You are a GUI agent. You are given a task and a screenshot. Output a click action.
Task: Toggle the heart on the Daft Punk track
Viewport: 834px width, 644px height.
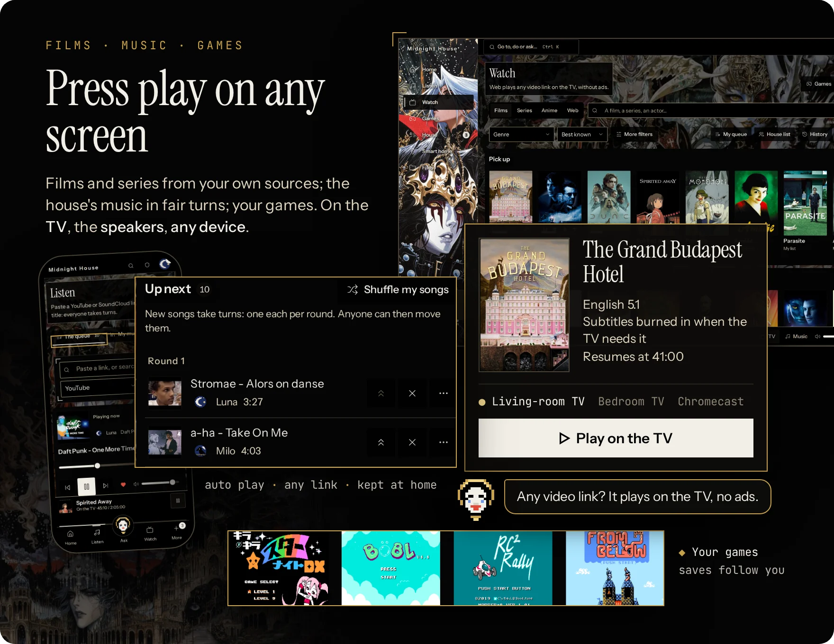123,484
